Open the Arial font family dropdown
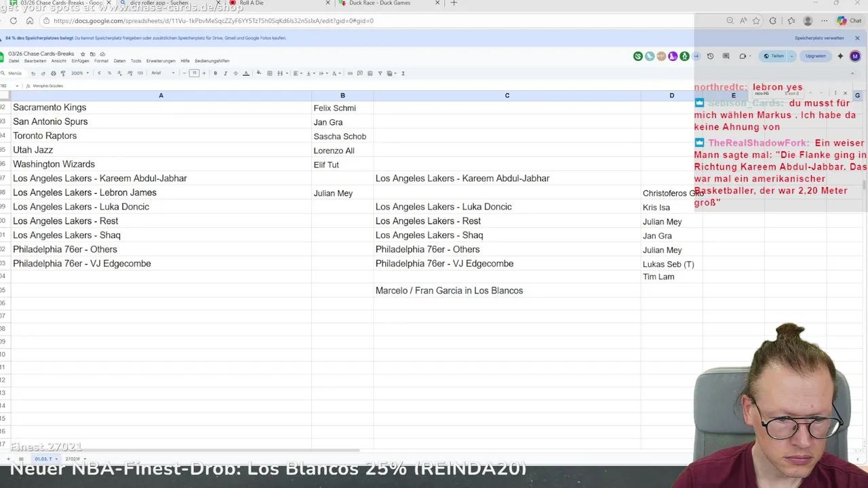 [163, 73]
